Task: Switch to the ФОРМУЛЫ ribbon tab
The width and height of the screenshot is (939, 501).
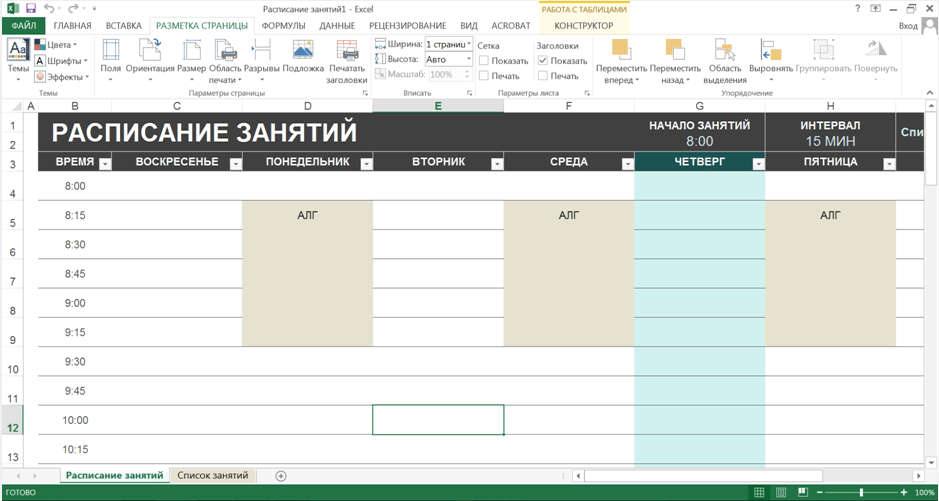Action: click(x=283, y=25)
